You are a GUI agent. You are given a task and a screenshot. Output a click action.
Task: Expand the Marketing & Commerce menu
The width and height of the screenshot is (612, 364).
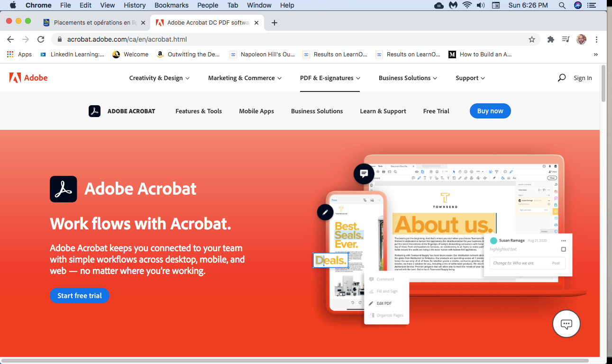coord(245,78)
